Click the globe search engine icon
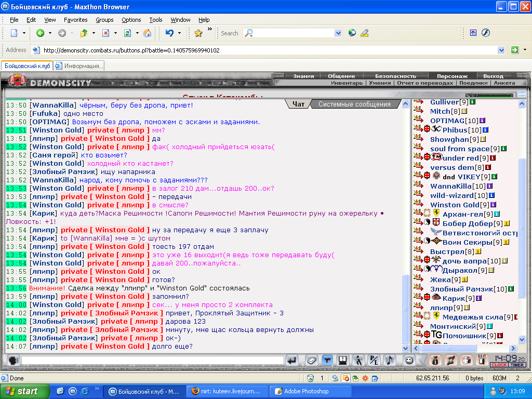Screen dimensions: 532x399 click(x=352, y=33)
